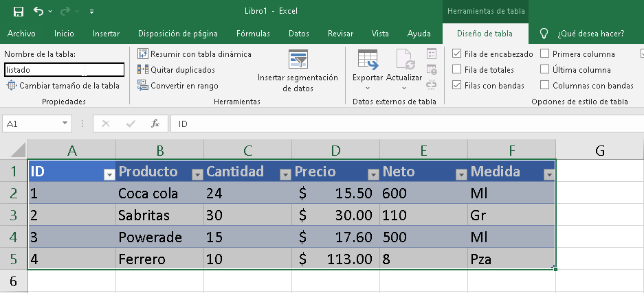Enable Primera columna checkbox
Viewport: 644px width, 293px height.
point(544,54)
